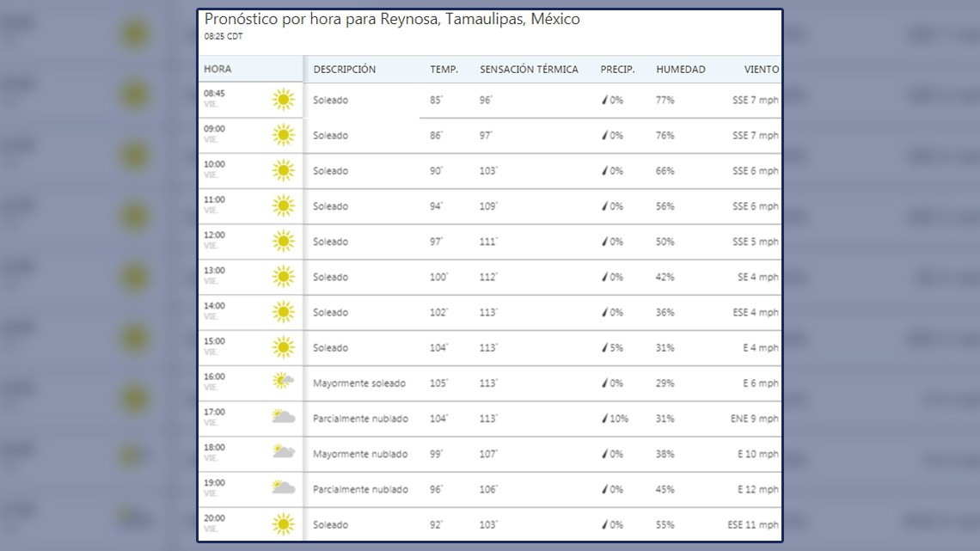The width and height of the screenshot is (980, 551).
Task: Click the VIENTO column header
Action: (x=762, y=69)
